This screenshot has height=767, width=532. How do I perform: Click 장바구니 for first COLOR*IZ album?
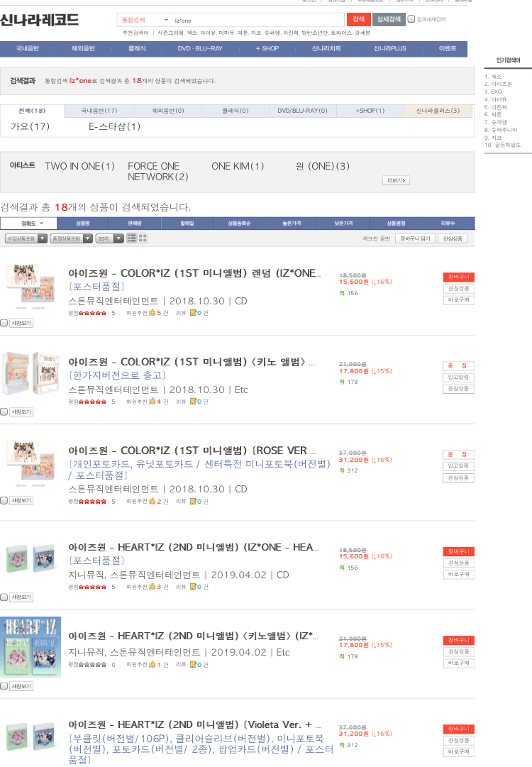pos(458,277)
